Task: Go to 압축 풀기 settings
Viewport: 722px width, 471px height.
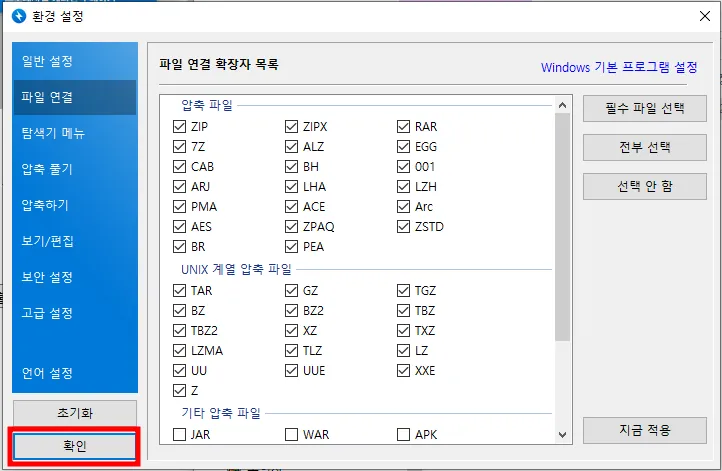Action: coord(75,169)
